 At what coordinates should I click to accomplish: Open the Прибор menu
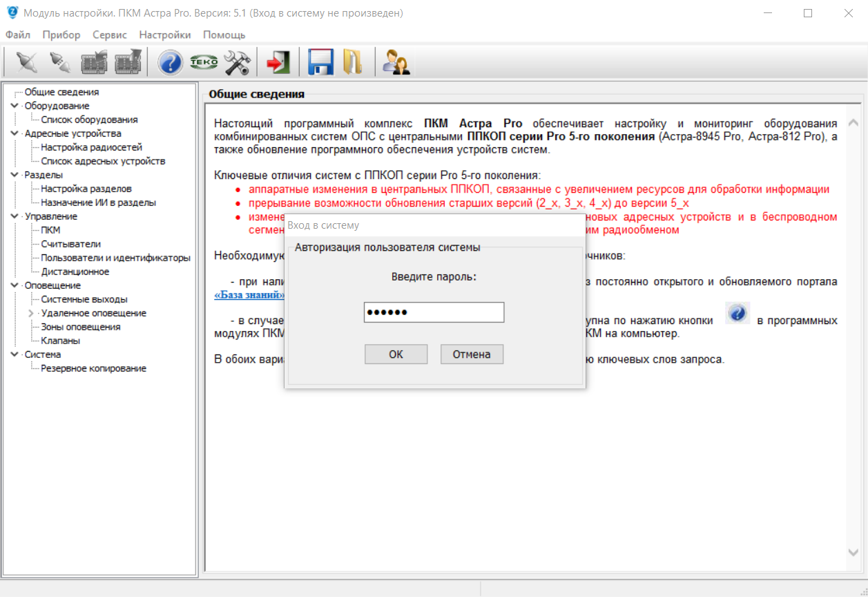click(61, 35)
